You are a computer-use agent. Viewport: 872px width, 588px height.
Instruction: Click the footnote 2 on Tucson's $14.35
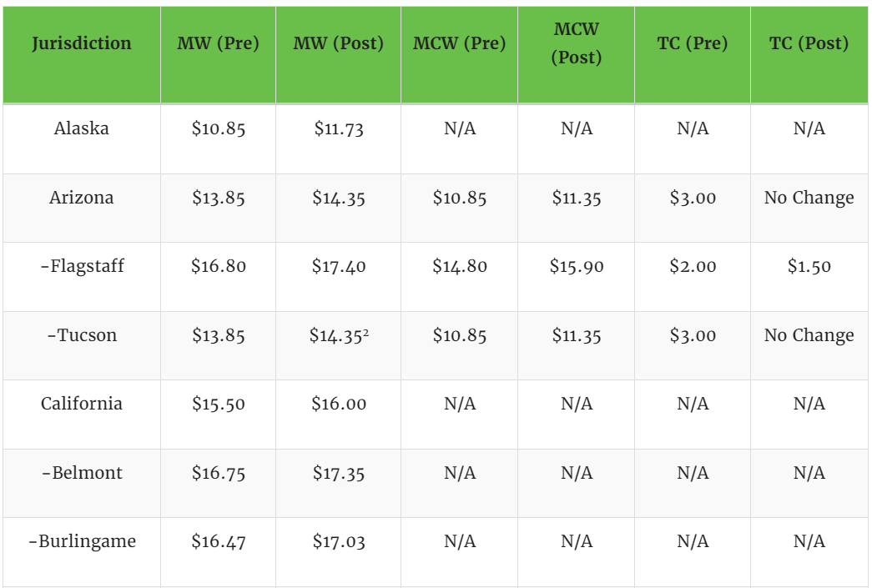tap(366, 332)
